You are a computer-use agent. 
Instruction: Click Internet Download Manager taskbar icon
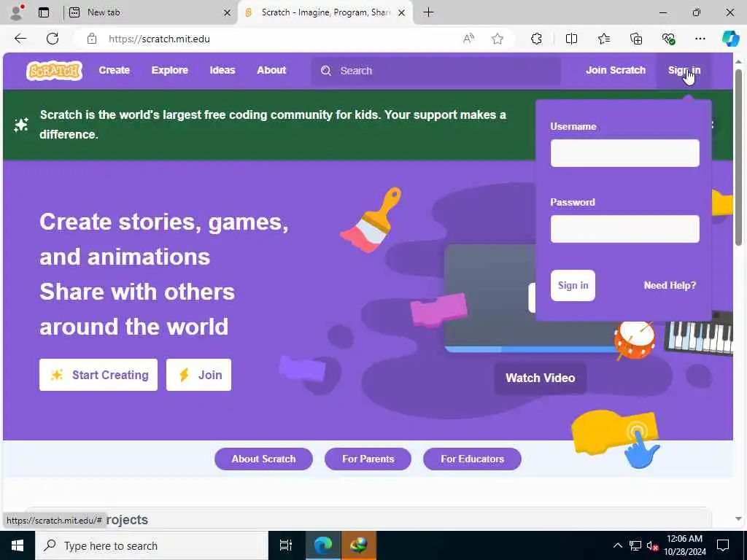click(359, 545)
